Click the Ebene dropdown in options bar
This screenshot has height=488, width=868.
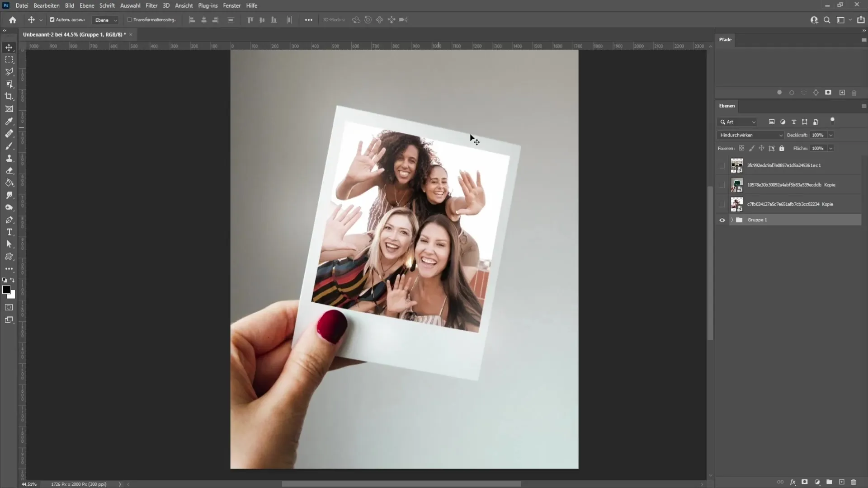pyautogui.click(x=104, y=20)
